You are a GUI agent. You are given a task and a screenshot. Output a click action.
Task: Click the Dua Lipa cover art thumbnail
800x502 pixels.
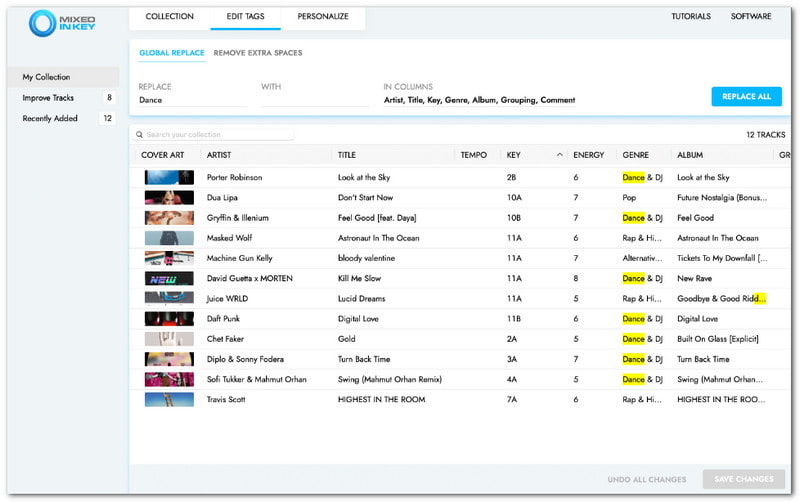click(169, 197)
